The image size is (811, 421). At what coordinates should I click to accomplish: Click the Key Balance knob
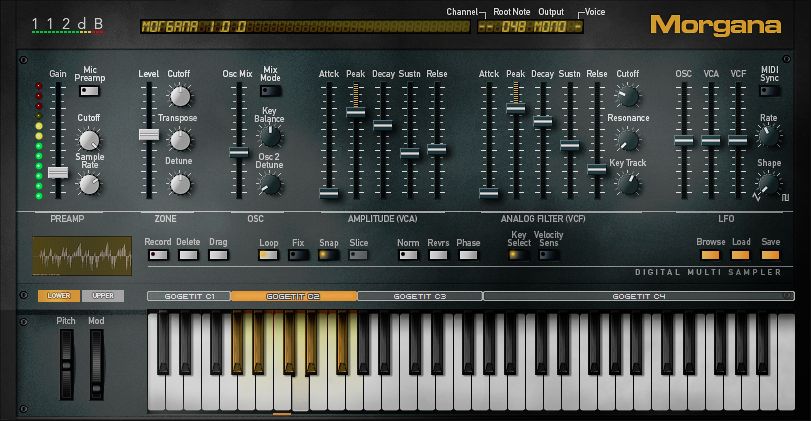tap(270, 137)
